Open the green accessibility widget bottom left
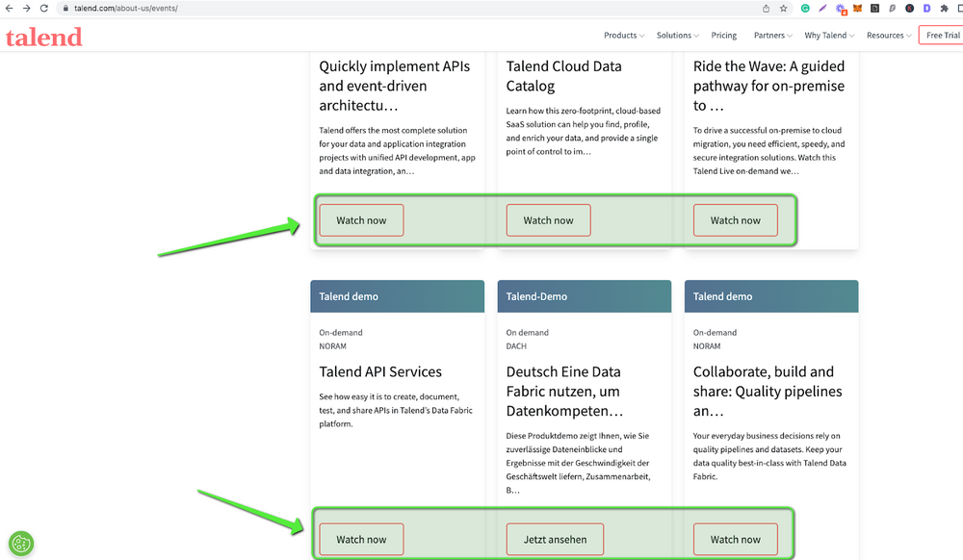 point(21,544)
